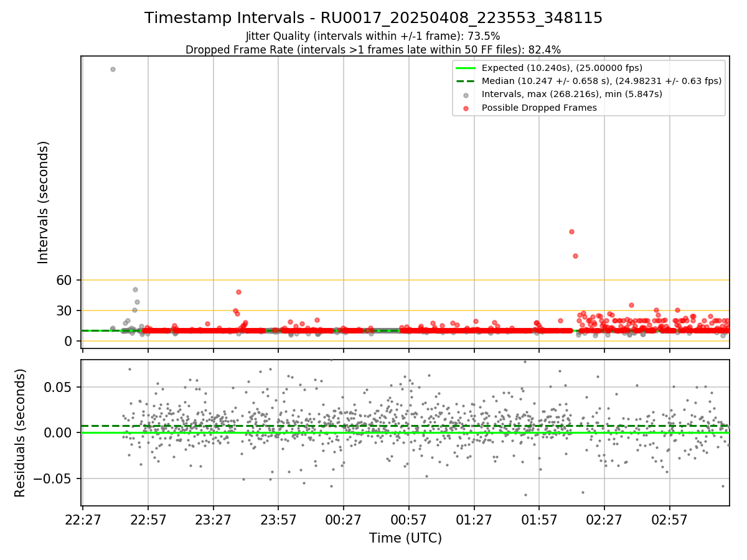Click the 'Median (10.247 +/- 0.658 s)' legend entry

tap(601, 81)
